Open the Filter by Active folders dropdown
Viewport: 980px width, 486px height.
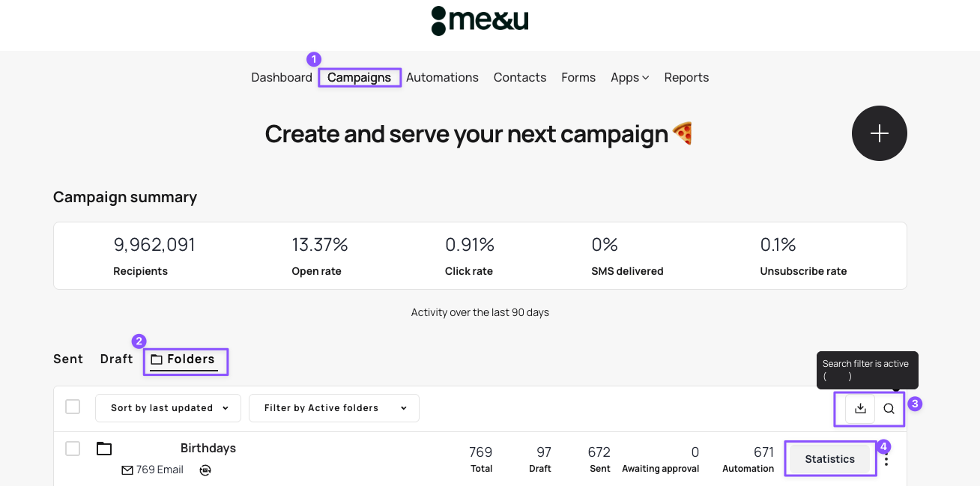click(334, 408)
